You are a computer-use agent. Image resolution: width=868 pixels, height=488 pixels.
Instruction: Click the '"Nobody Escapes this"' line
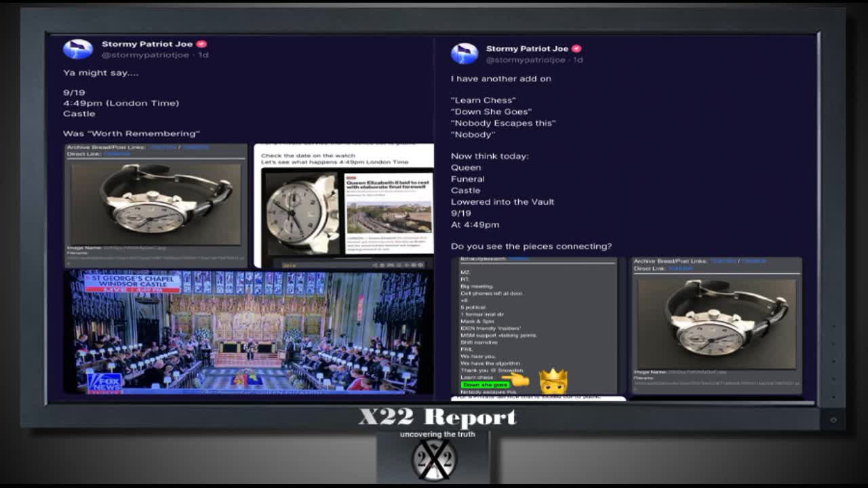point(503,123)
